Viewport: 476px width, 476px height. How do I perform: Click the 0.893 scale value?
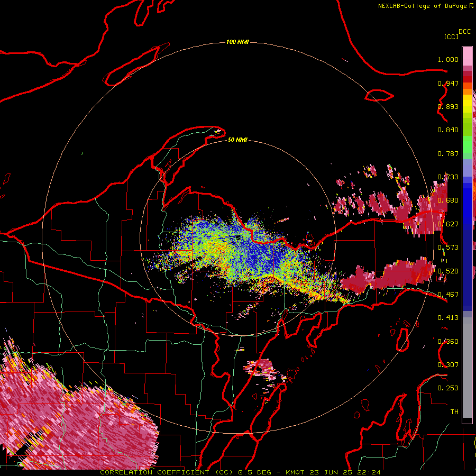tap(448, 106)
